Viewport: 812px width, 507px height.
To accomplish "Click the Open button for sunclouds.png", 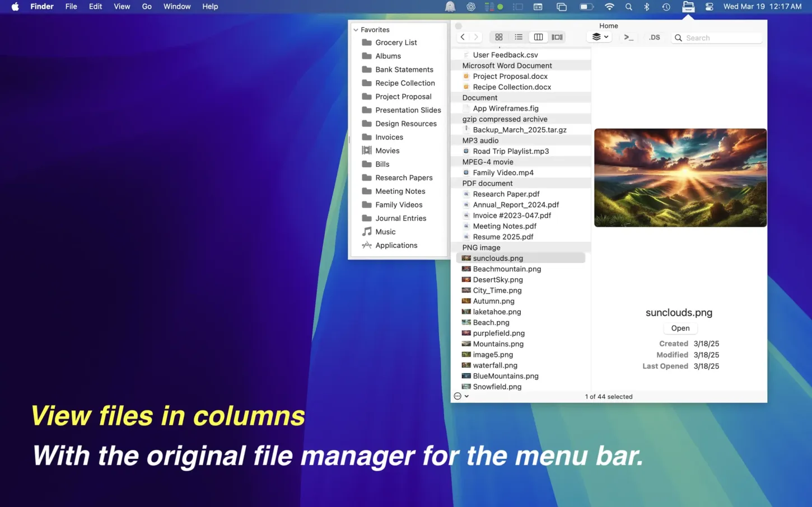I will pos(680,328).
